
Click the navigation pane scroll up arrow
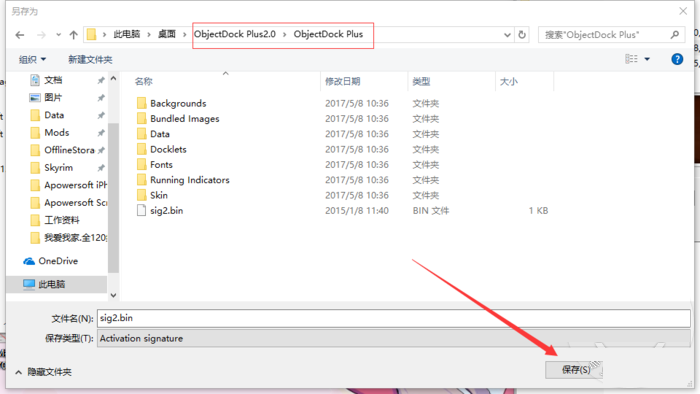coord(113,79)
